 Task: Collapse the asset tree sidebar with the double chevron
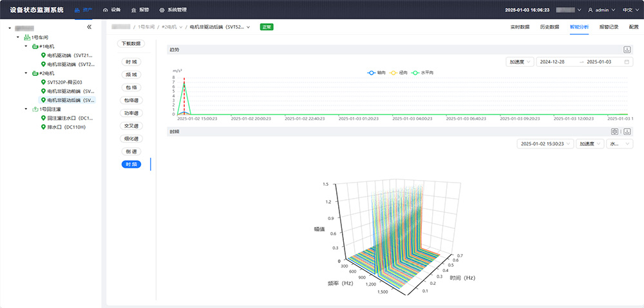[89, 27]
